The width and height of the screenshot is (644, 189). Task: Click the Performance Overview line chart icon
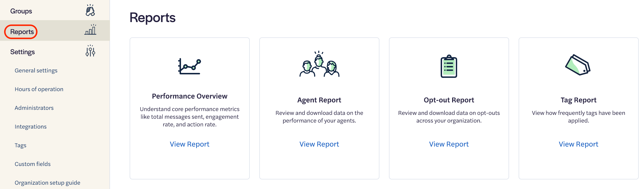click(189, 66)
